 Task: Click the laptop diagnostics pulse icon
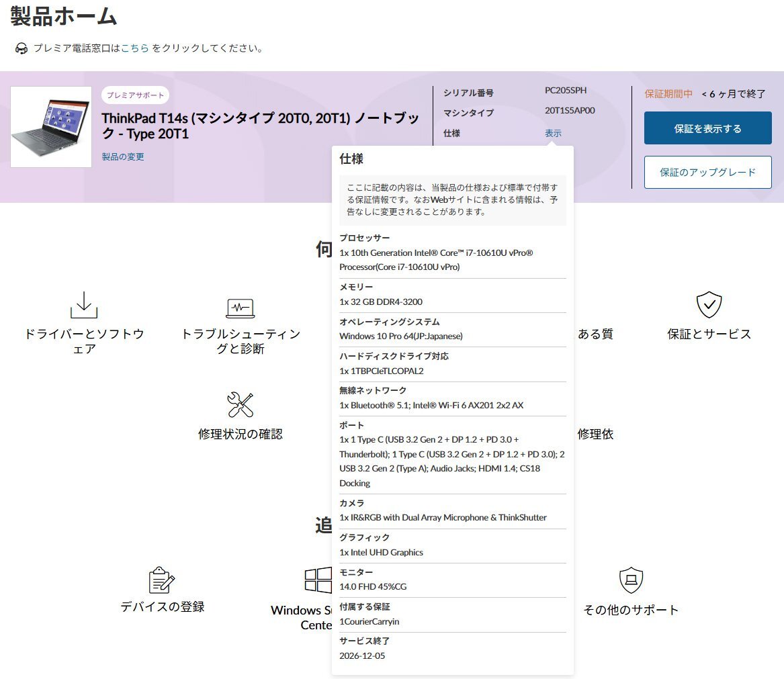click(241, 308)
